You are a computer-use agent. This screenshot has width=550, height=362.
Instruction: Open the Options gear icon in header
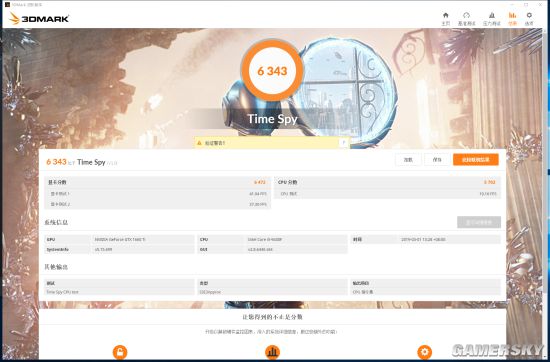(529, 15)
